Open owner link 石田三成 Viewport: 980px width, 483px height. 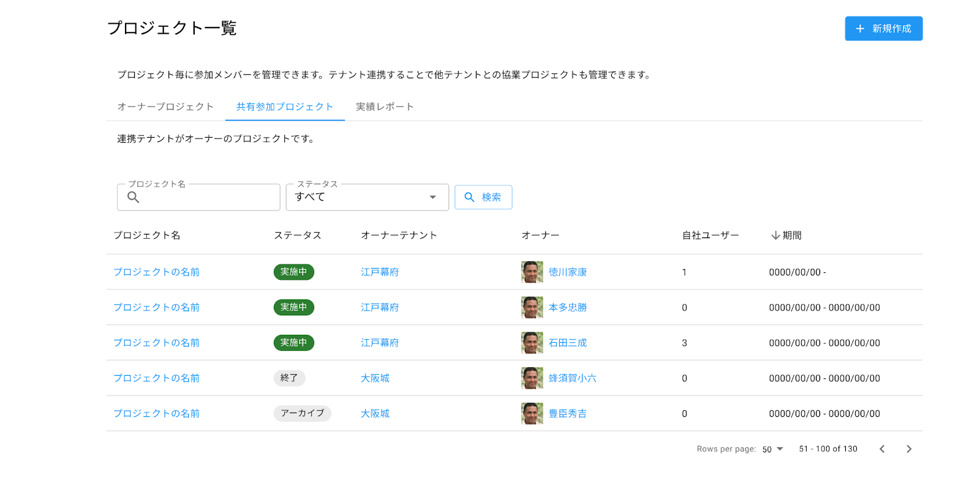[568, 343]
